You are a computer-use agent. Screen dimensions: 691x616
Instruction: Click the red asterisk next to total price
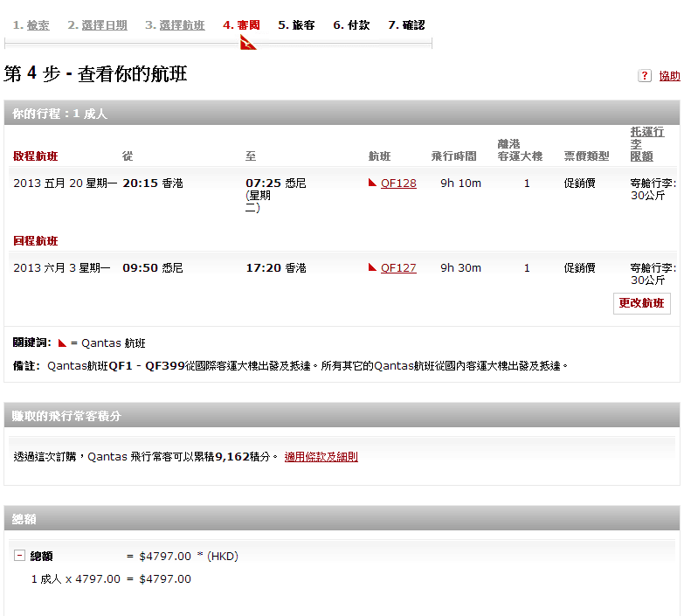tap(200, 556)
